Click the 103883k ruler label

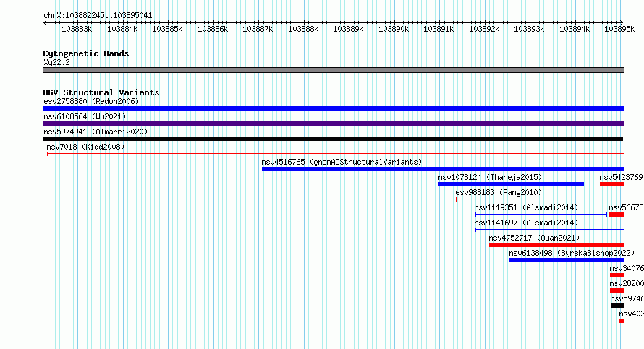(77, 29)
